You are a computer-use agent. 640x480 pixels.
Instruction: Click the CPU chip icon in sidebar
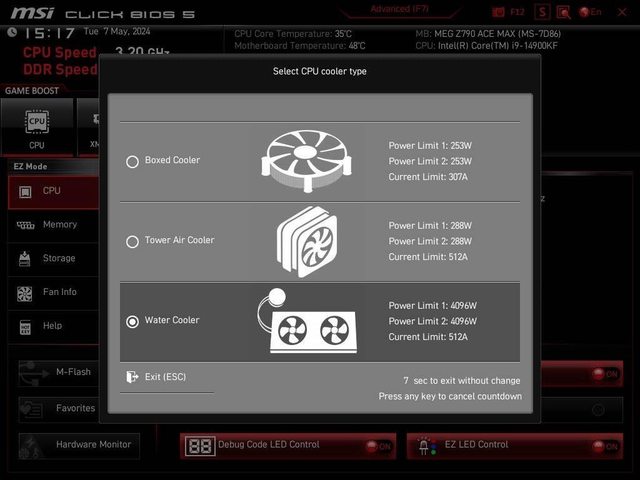click(25, 192)
